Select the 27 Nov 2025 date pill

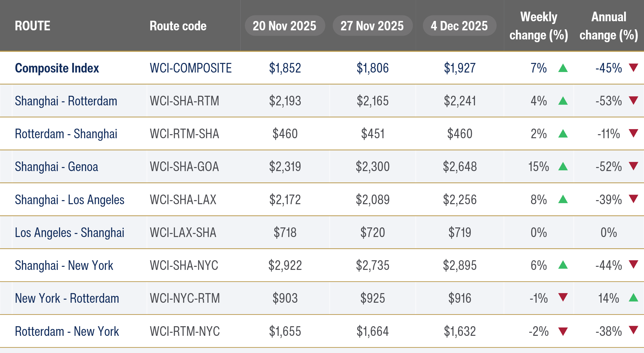[372, 26]
